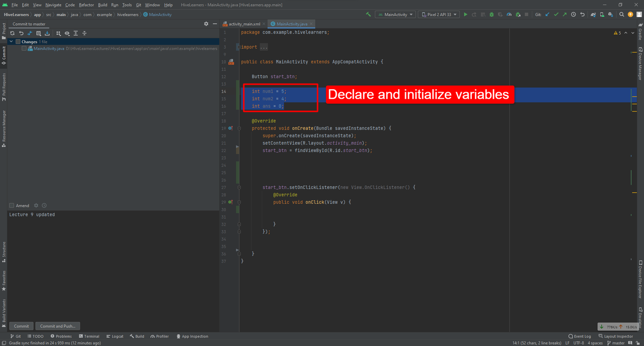Open Search Everywhere magnifier icon

pyautogui.click(x=622, y=15)
